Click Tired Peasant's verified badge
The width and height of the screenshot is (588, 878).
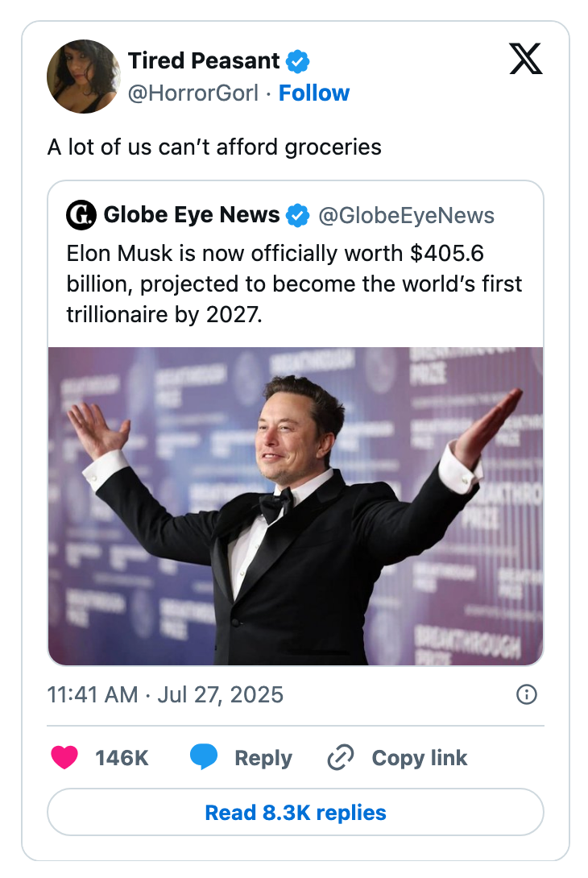click(x=298, y=61)
